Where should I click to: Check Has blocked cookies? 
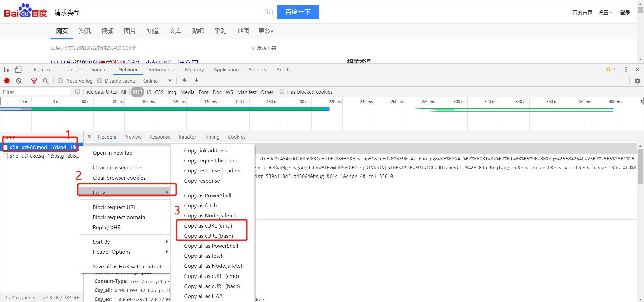(282, 91)
